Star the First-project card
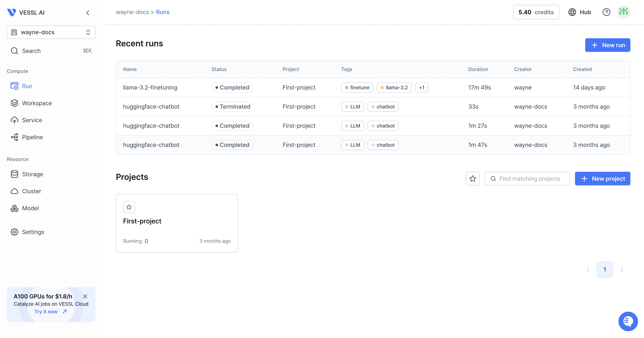644x338 pixels. click(x=129, y=207)
